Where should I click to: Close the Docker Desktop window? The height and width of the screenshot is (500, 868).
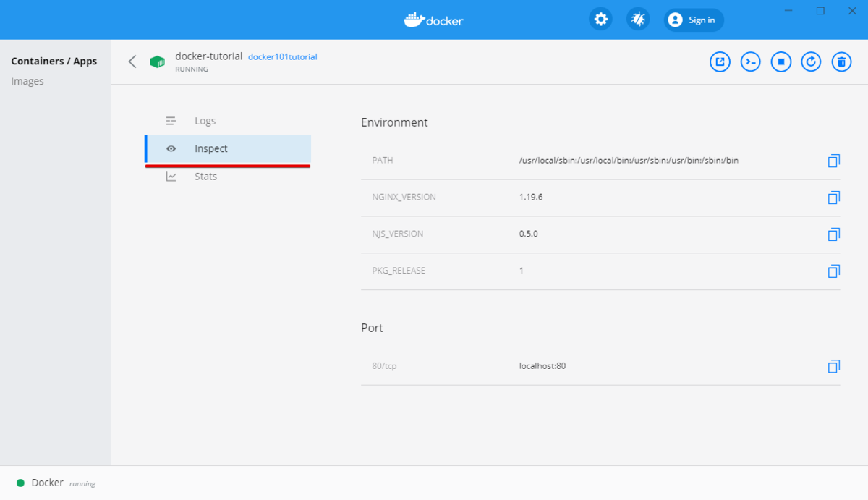[852, 11]
